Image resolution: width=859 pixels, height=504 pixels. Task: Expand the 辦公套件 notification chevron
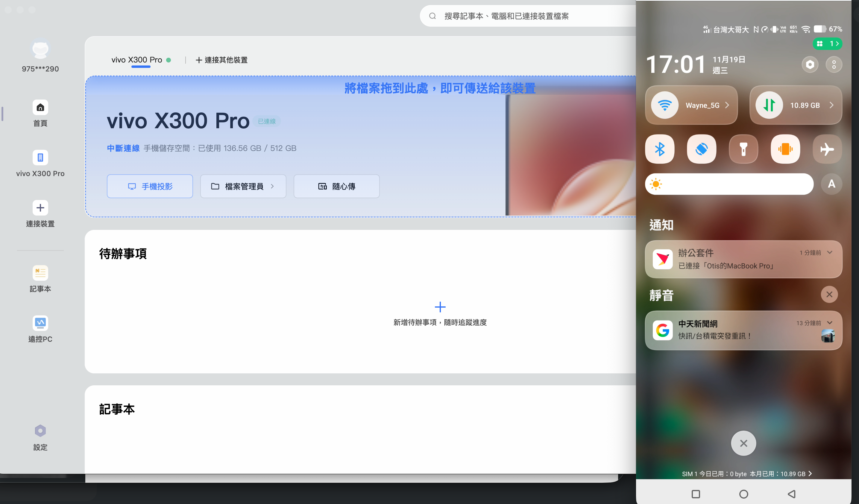pyautogui.click(x=830, y=252)
